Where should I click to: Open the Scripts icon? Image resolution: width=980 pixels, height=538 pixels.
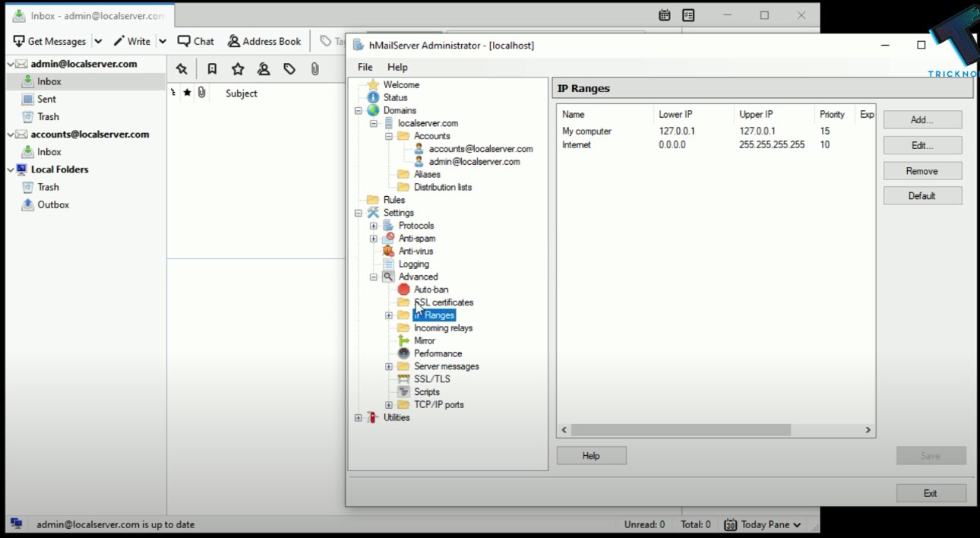click(403, 391)
